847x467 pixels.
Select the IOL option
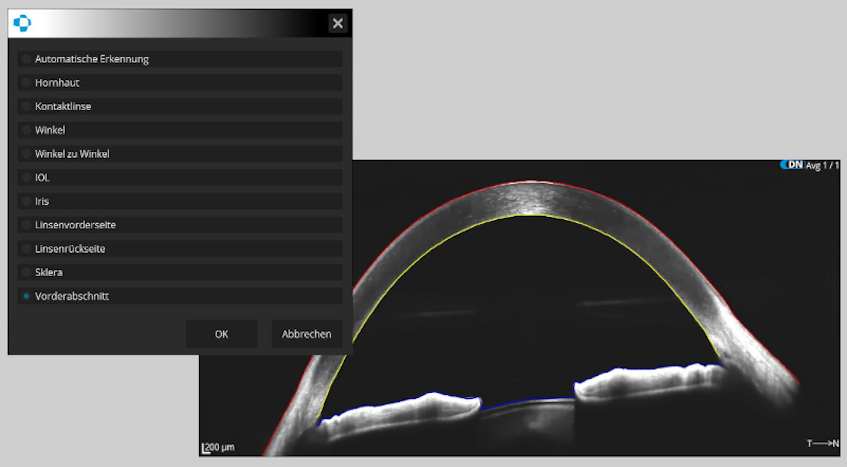[x=180, y=178]
